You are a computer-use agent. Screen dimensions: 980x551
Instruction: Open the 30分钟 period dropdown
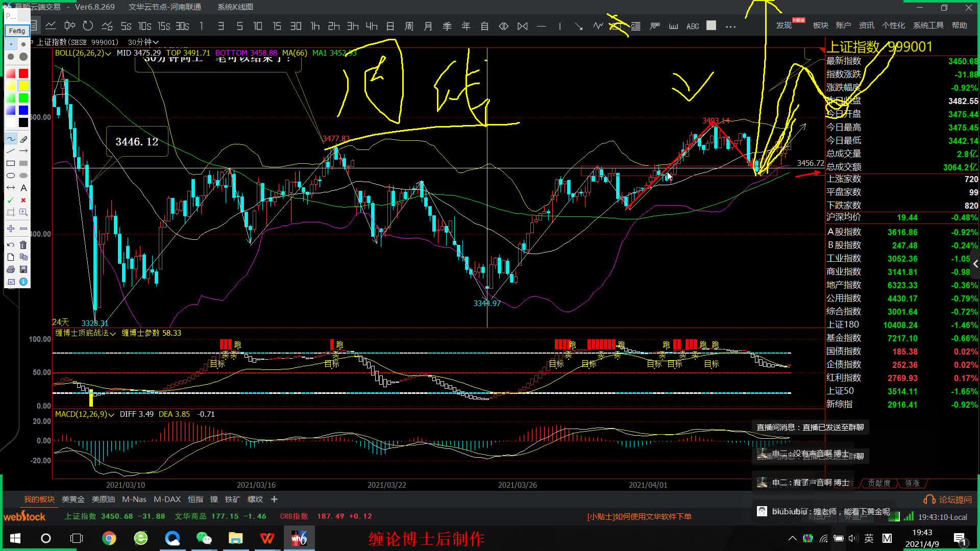pyautogui.click(x=143, y=42)
